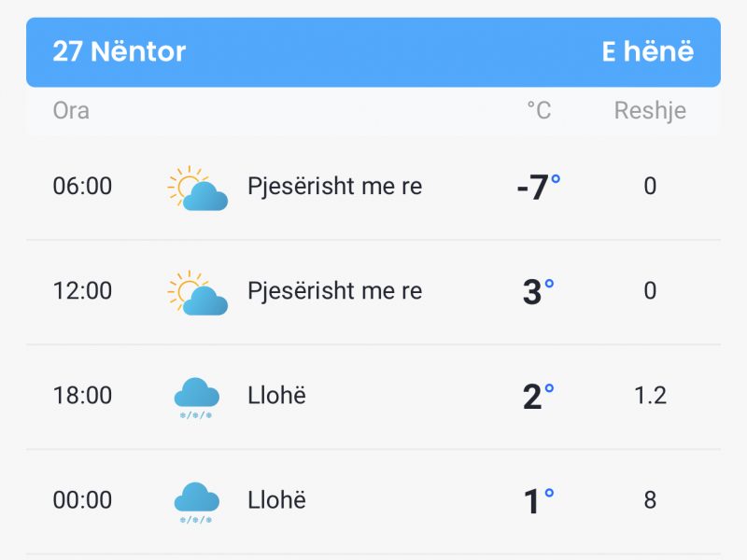Click the 1.2 precipitation value
The image size is (747, 560).
[650, 395]
